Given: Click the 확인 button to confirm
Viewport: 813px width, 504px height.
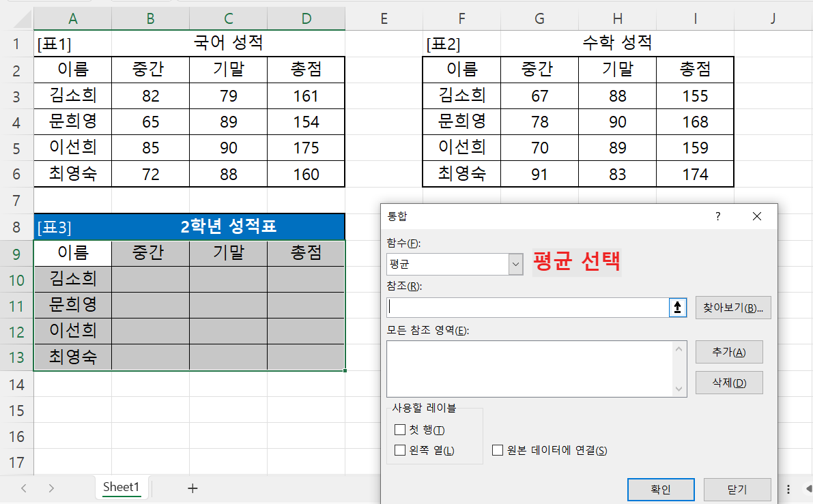Looking at the screenshot, I should point(660,489).
